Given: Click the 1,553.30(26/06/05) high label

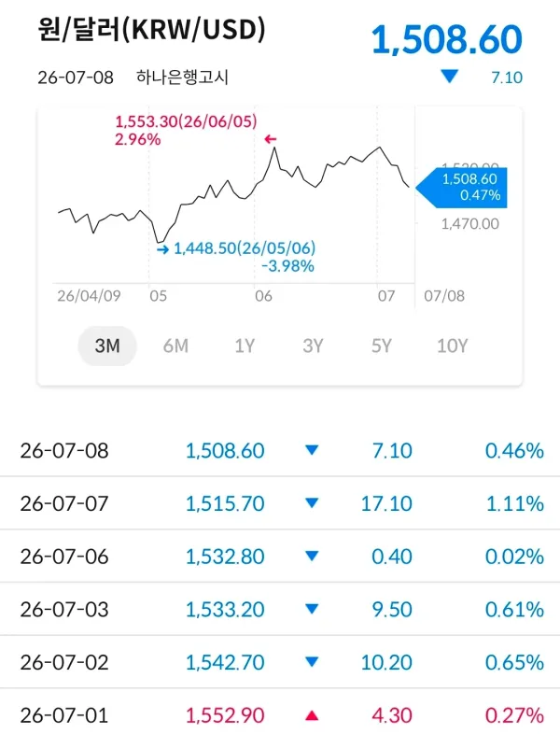Looking at the screenshot, I should click(186, 121).
